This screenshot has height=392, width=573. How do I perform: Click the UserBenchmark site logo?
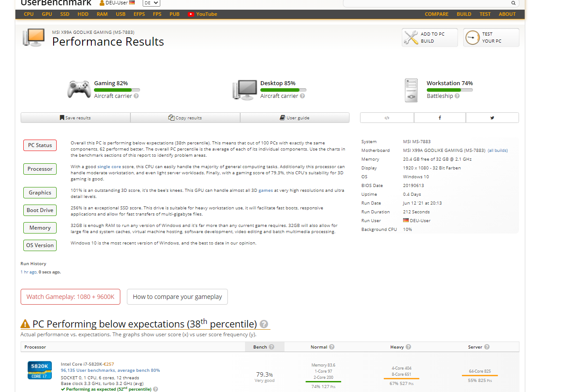click(x=56, y=3)
